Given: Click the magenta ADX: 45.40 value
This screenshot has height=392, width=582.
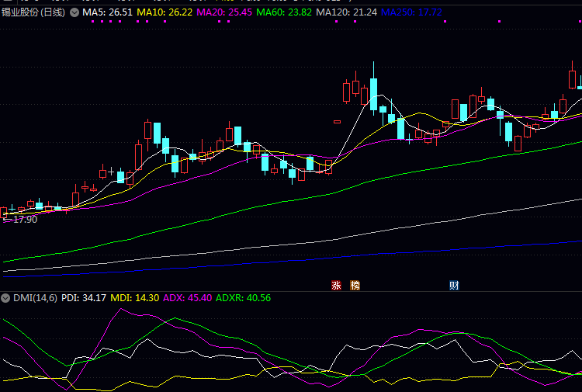Looking at the screenshot, I should tap(188, 298).
